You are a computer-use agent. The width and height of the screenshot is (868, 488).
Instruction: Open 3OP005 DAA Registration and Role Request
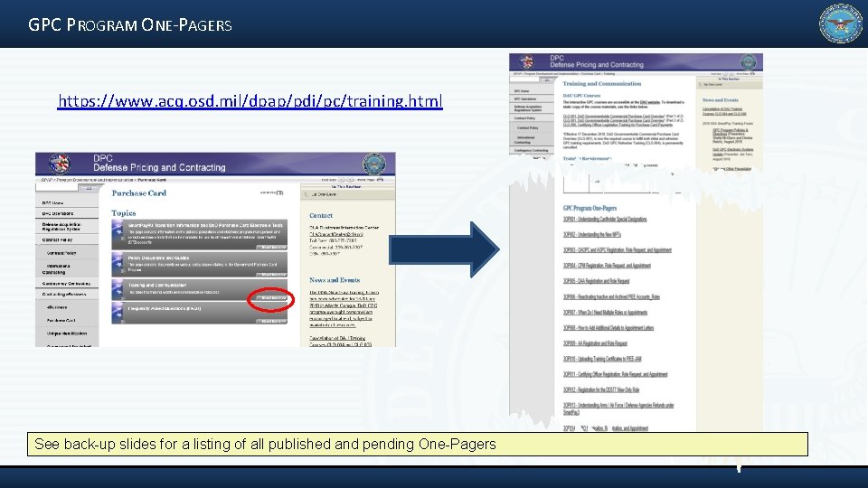click(596, 281)
